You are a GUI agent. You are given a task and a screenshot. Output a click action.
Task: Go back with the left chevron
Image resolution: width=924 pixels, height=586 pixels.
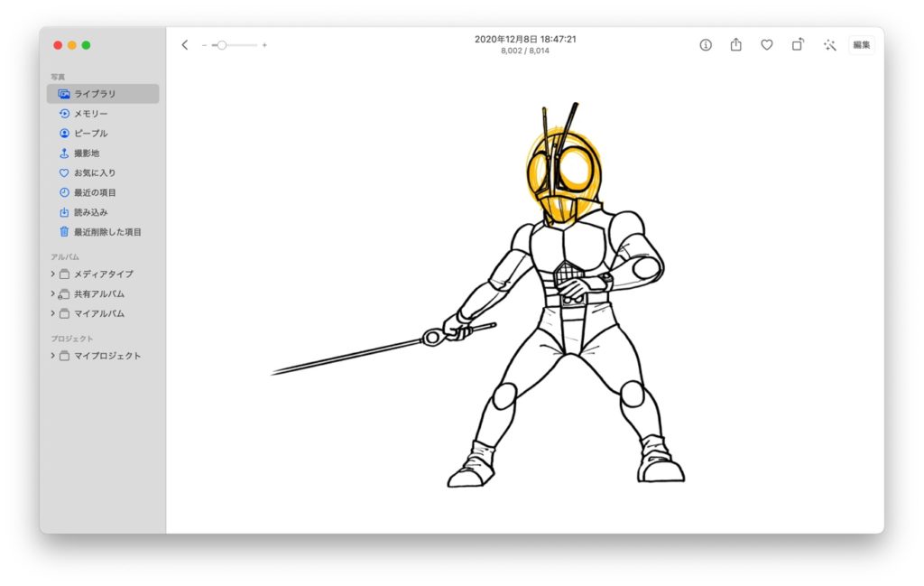(185, 45)
